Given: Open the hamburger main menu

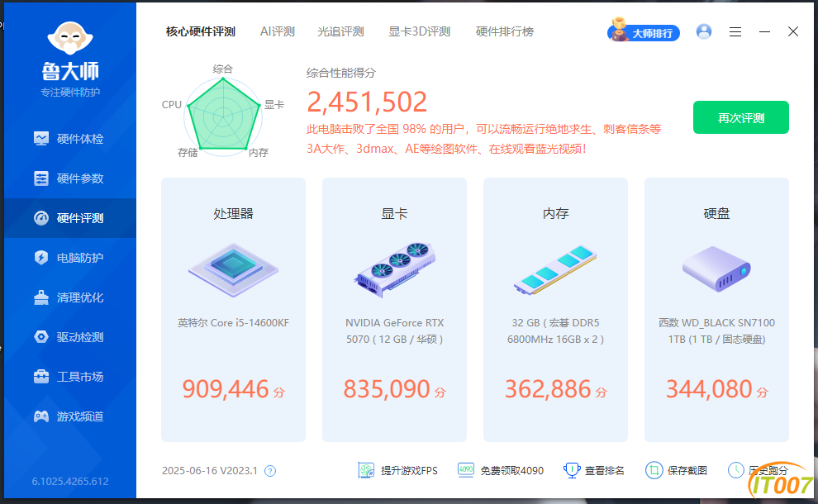Looking at the screenshot, I should click(x=735, y=32).
